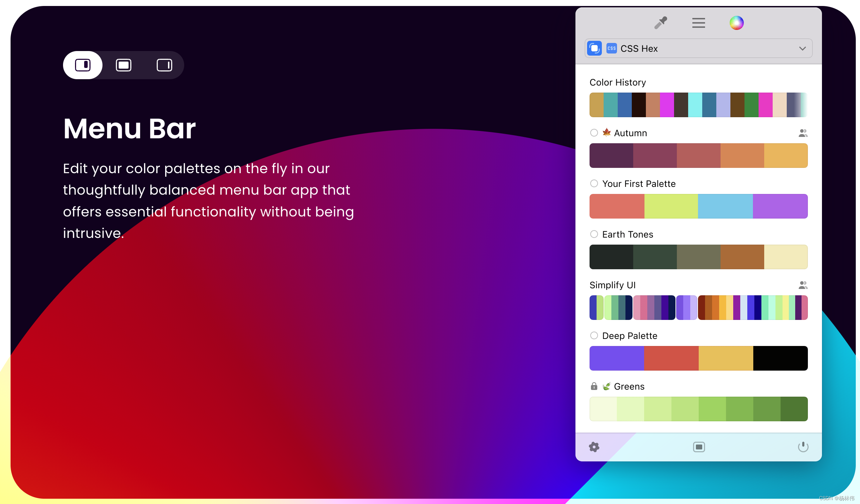This screenshot has height=504, width=860.
Task: Click the window mode icon in bottom bar
Action: pos(699,447)
